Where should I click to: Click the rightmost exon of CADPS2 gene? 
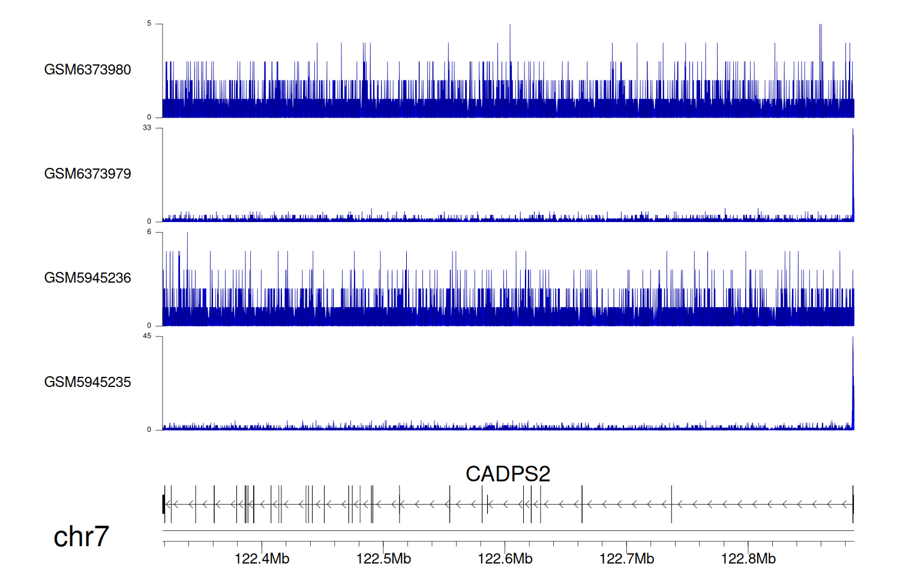[853, 505]
